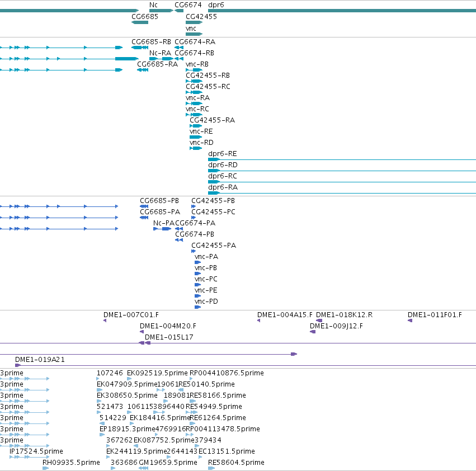Viewport: 476px width, 471px height.
Task: Click the Nc-RA transcript label
Action: [161, 53]
